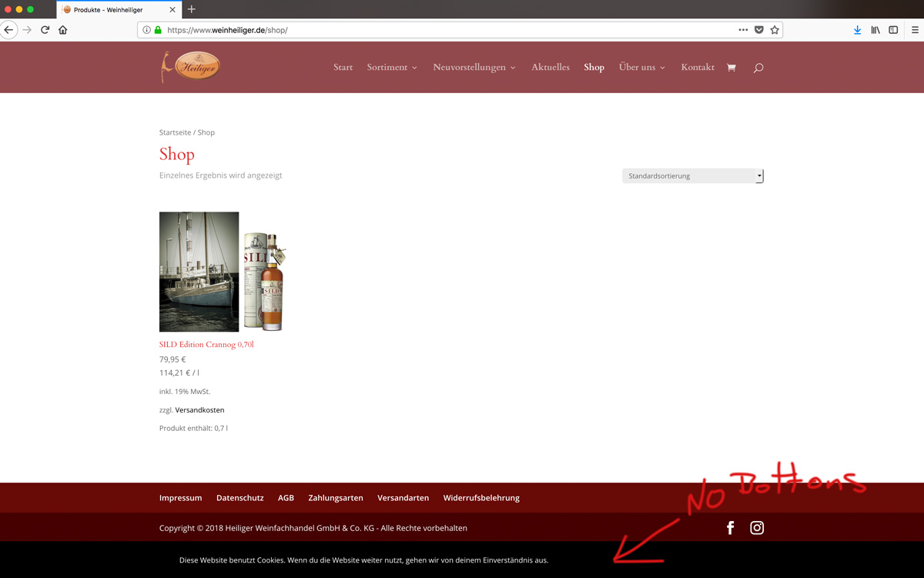The height and width of the screenshot is (578, 924).
Task: Click the Shop page heading
Action: tap(177, 154)
